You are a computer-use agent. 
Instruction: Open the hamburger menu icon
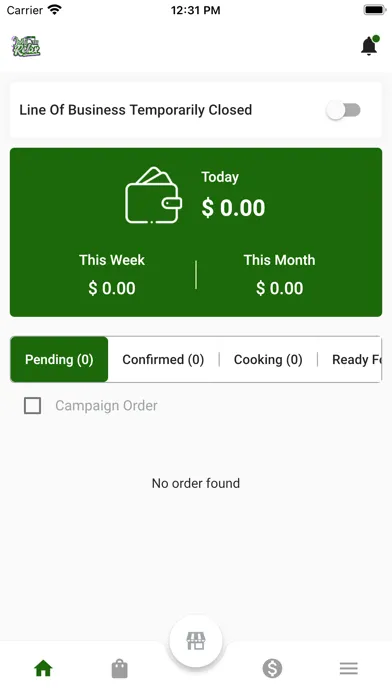pos(349,668)
